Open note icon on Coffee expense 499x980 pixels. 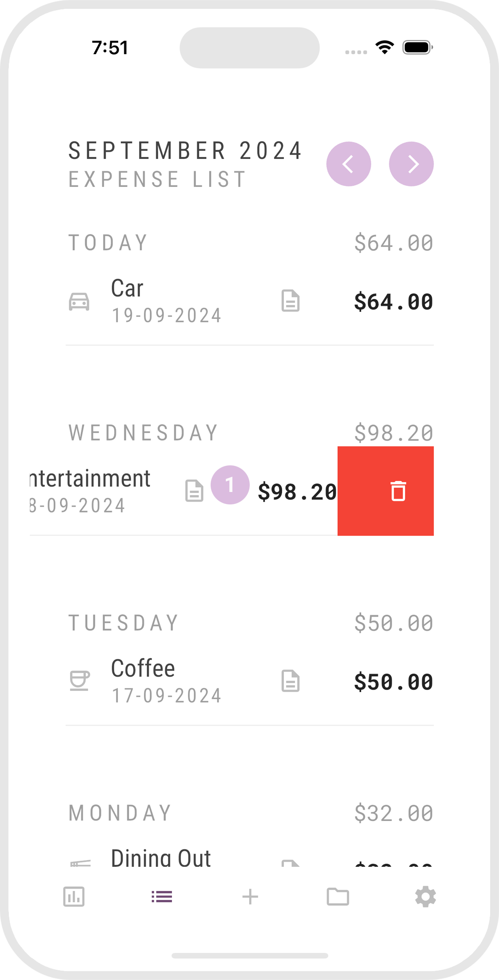[291, 681]
